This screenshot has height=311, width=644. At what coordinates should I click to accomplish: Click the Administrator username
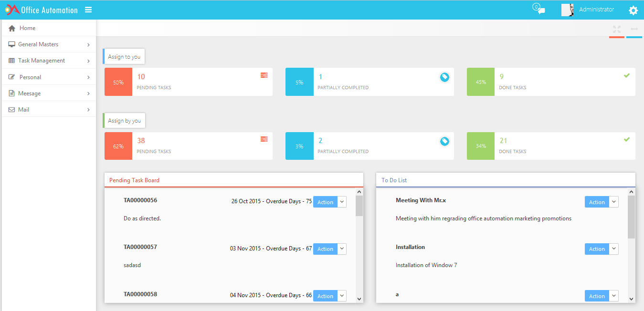click(596, 10)
